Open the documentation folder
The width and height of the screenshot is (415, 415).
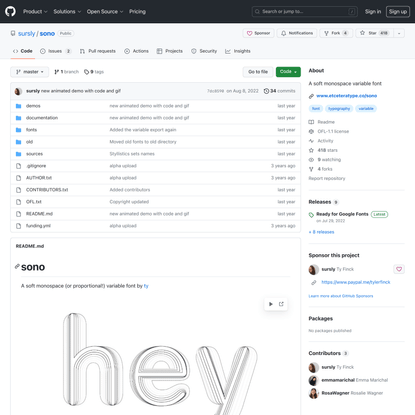click(x=42, y=118)
